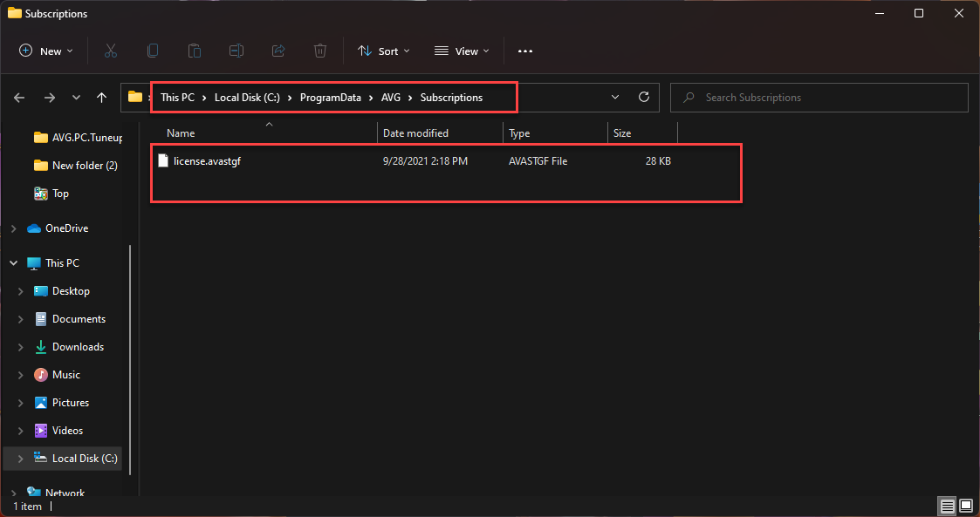The image size is (980, 517).
Task: Click the Copy icon in toolbar
Action: pos(153,51)
